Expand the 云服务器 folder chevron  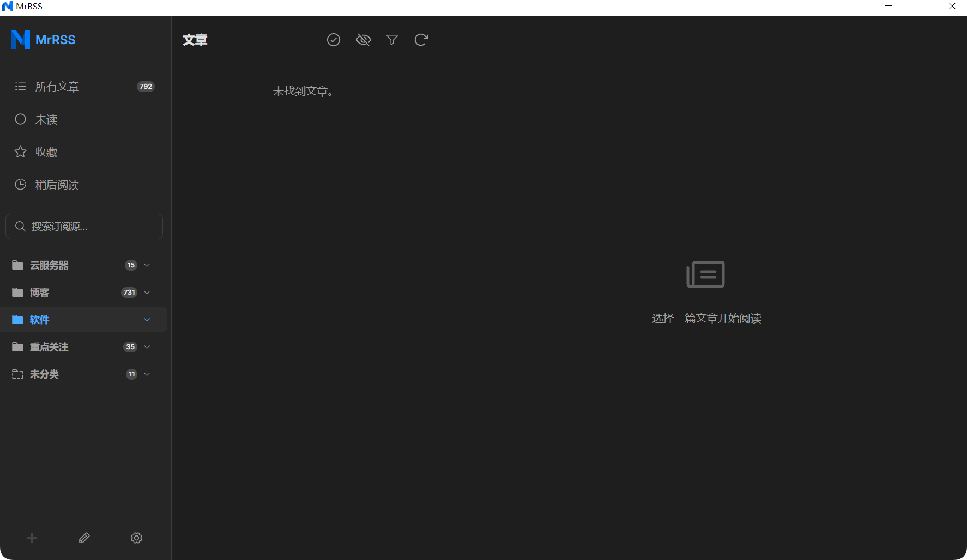coord(146,265)
